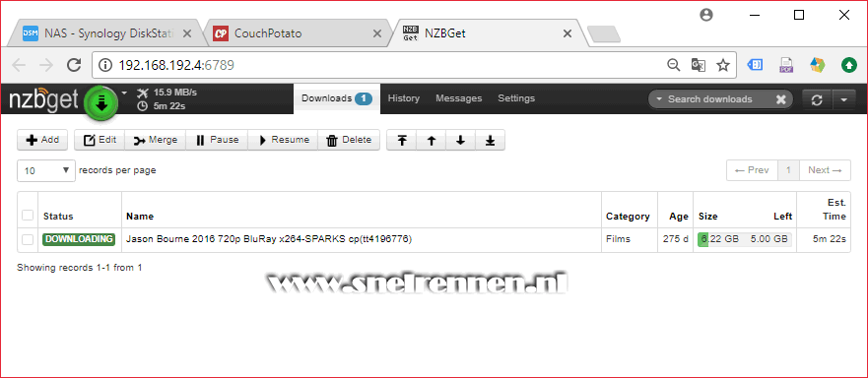Viewport: 868px width, 378px height.
Task: Open the Settings tab
Action: (x=516, y=98)
